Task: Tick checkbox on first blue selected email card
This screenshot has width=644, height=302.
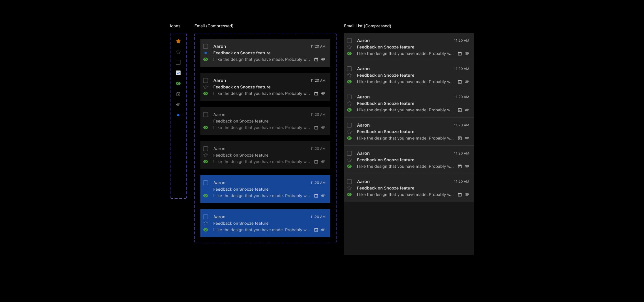Action: pyautogui.click(x=205, y=183)
